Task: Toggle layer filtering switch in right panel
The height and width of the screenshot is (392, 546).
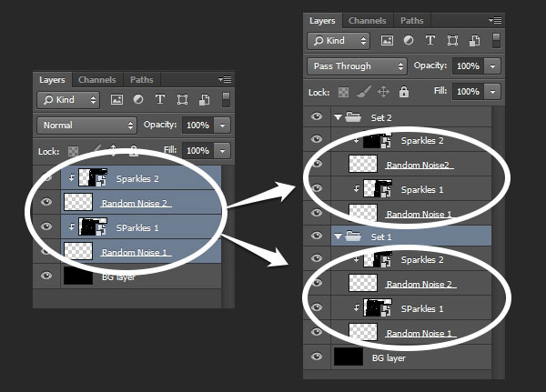Action: (496, 41)
